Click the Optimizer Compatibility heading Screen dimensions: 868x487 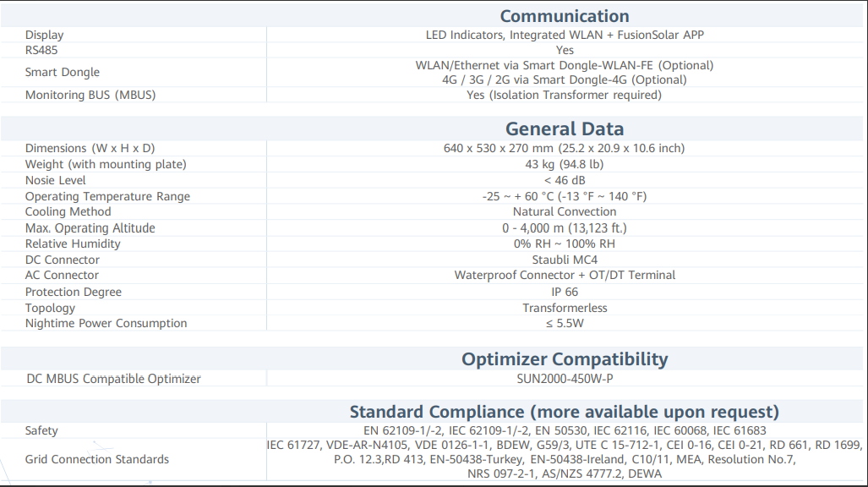(565, 359)
